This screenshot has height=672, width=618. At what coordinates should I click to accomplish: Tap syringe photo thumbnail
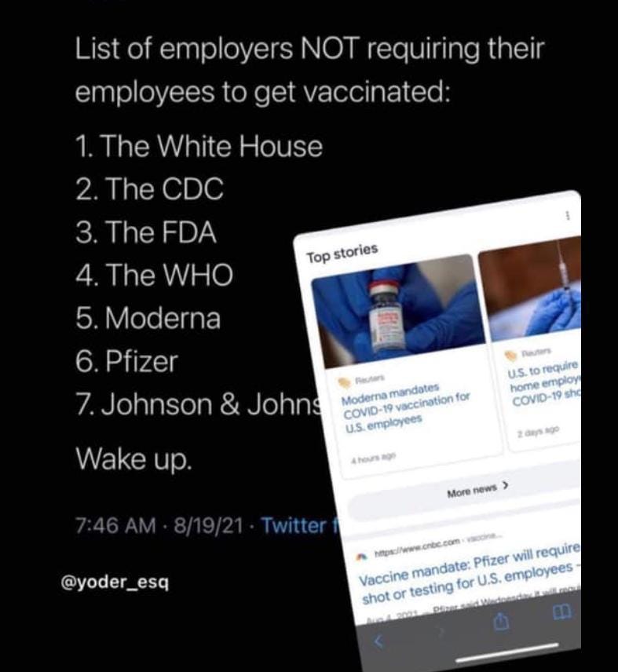(531, 289)
